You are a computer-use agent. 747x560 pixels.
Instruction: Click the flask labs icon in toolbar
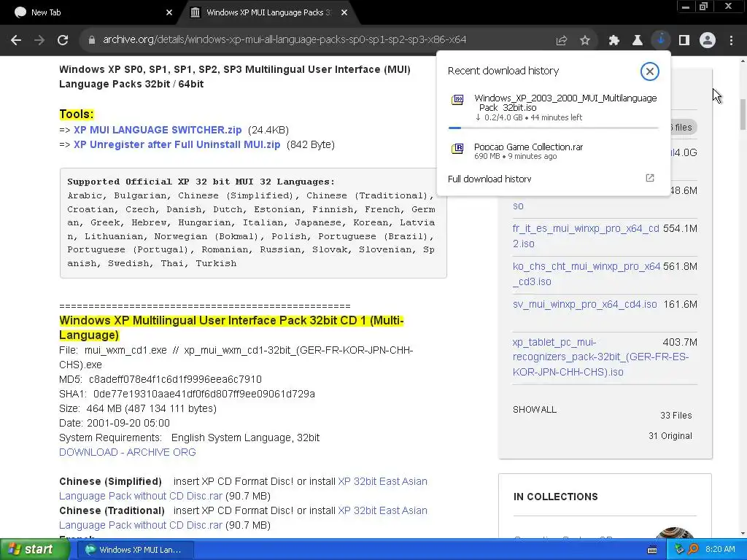click(x=638, y=41)
